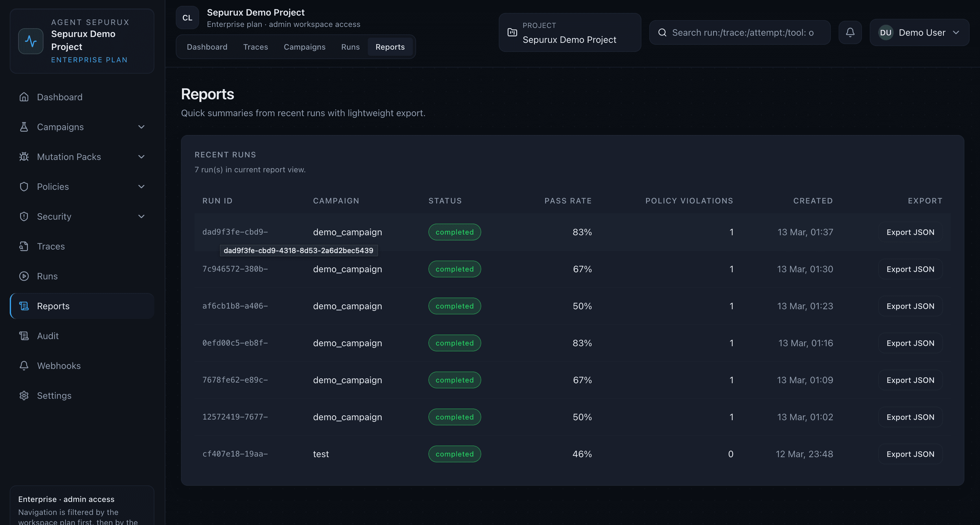Click the Runs play-circle icon in sidebar
The width and height of the screenshot is (980, 525).
(x=24, y=276)
